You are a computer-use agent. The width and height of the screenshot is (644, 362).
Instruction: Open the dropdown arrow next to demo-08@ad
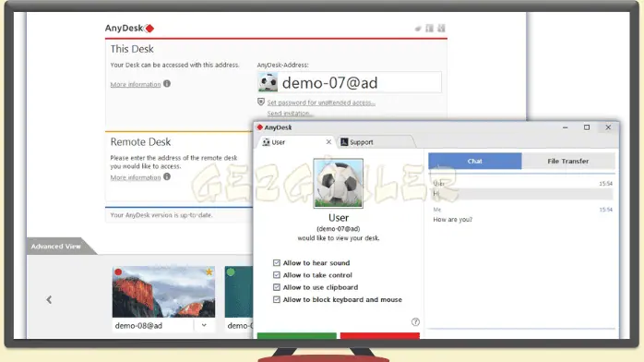point(204,325)
